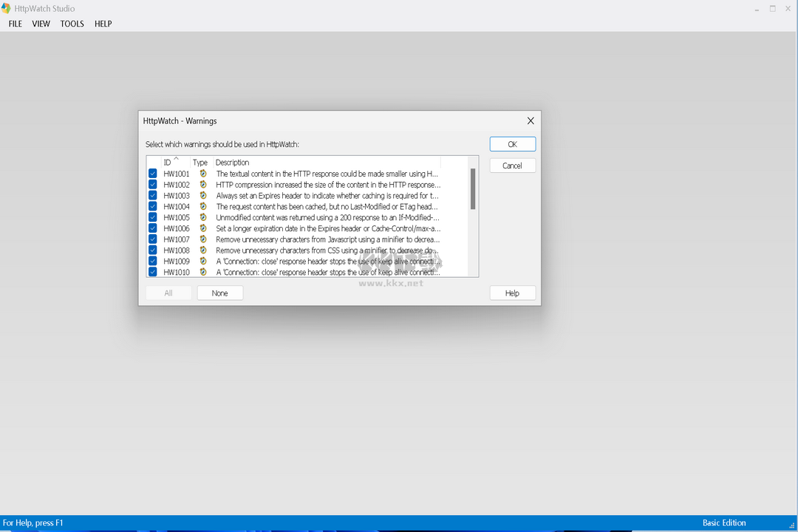Click the warning icon next to HW1007
This screenshot has width=798, height=532.
[x=202, y=239]
